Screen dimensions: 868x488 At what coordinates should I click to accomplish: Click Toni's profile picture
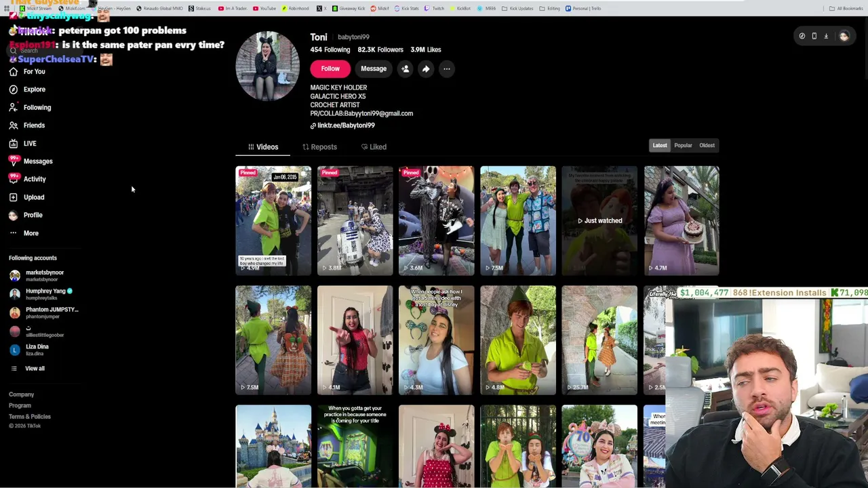[x=267, y=66]
